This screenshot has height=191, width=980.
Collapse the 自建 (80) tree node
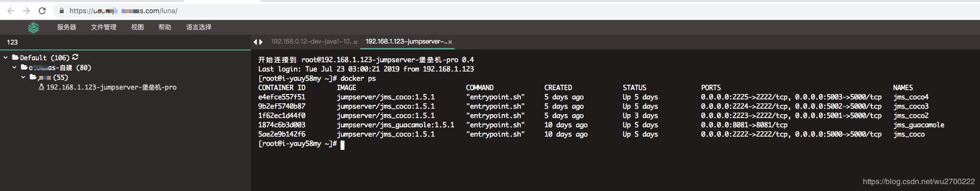point(14,68)
